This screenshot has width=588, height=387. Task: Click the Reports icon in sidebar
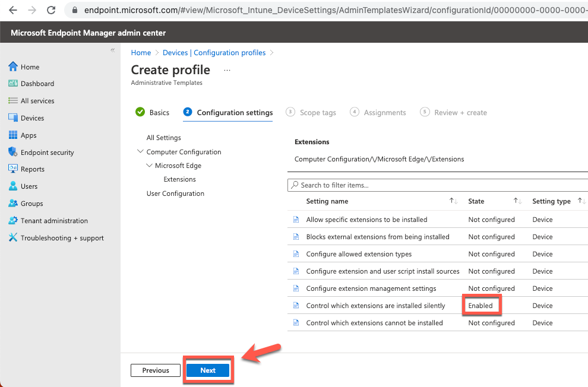[x=12, y=169]
